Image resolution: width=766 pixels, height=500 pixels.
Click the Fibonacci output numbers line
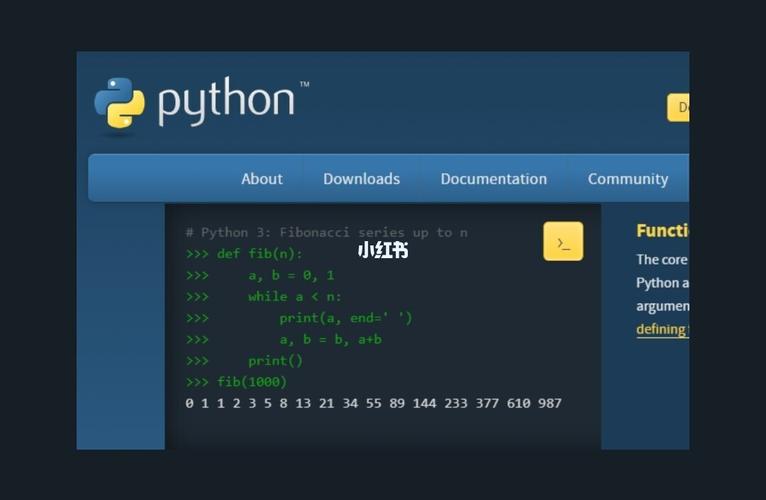tap(373, 403)
